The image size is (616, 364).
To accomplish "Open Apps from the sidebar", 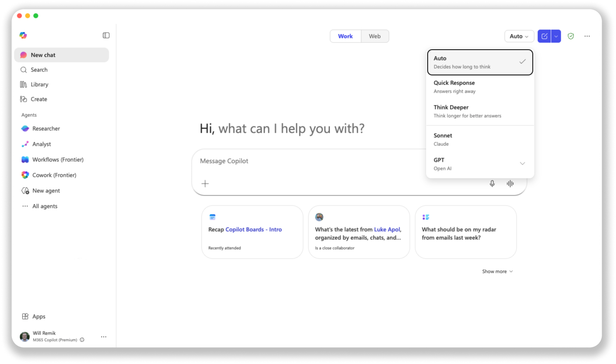I will [61, 317].
